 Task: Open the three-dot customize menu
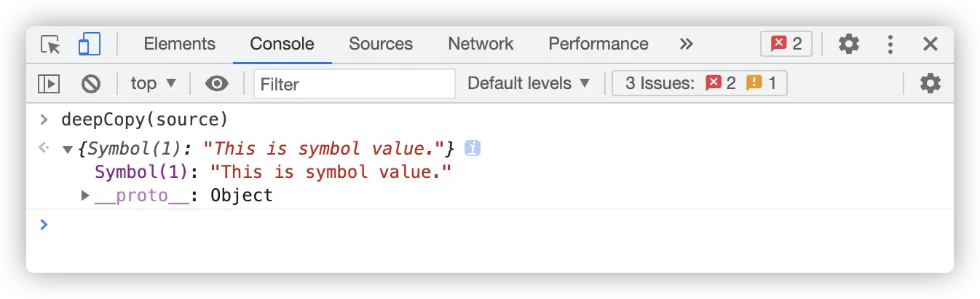(x=890, y=44)
